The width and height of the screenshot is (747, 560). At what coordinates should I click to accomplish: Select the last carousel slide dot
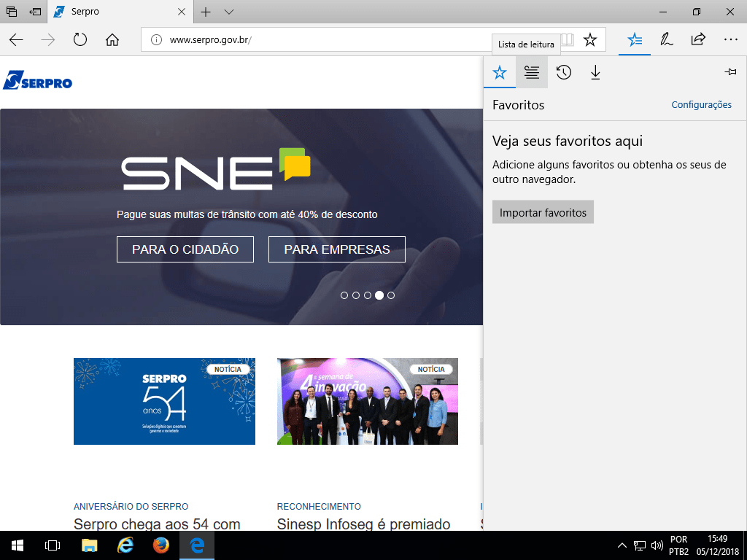tap(391, 295)
